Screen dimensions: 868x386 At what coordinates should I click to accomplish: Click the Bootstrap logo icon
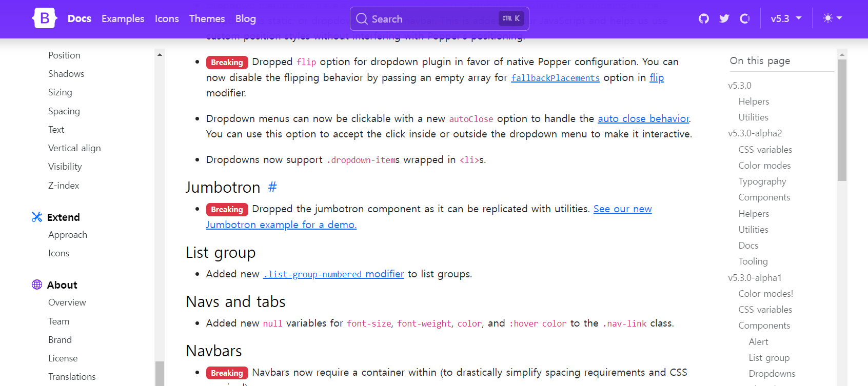[x=44, y=18]
